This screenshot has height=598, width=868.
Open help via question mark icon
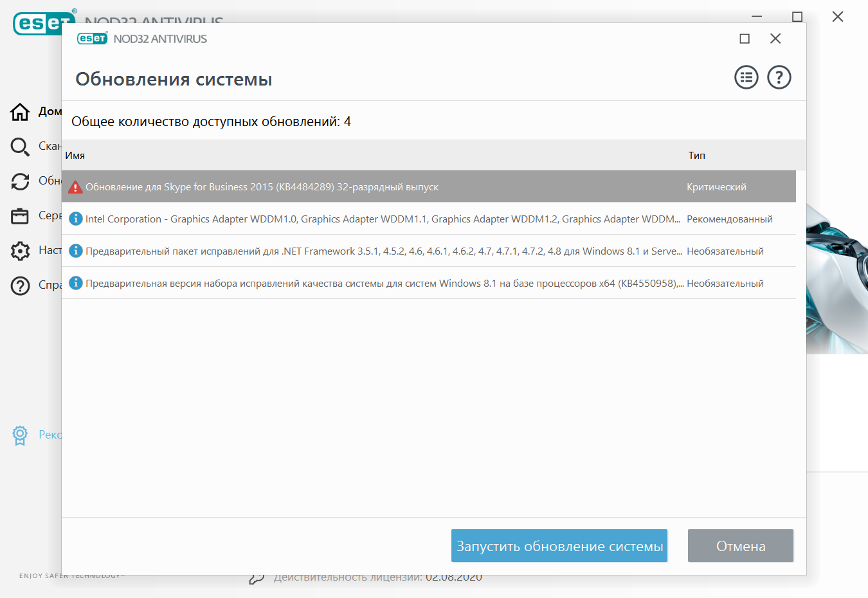(779, 78)
